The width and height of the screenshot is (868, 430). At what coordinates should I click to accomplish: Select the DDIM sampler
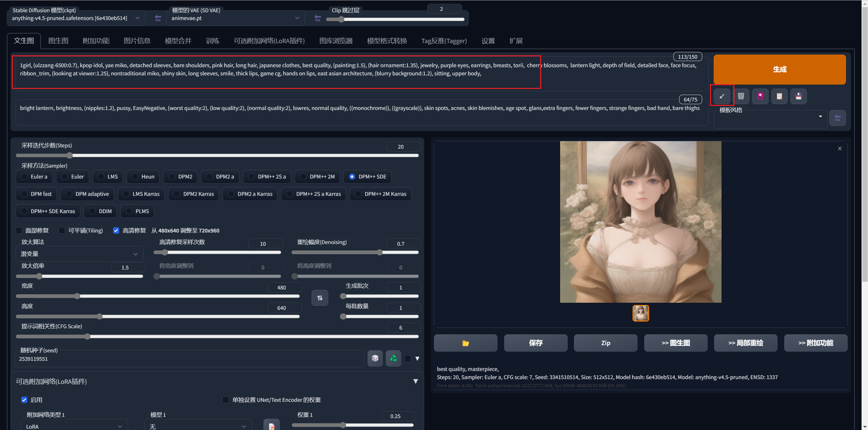click(x=100, y=211)
